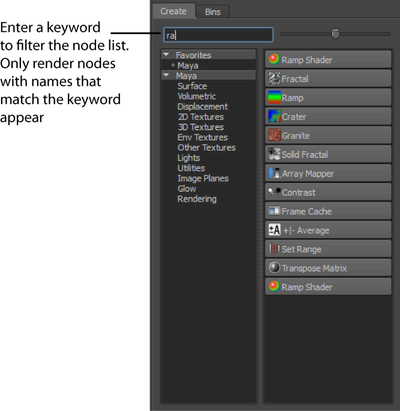Click the Fractal node icon
400x411 pixels.
(x=274, y=79)
